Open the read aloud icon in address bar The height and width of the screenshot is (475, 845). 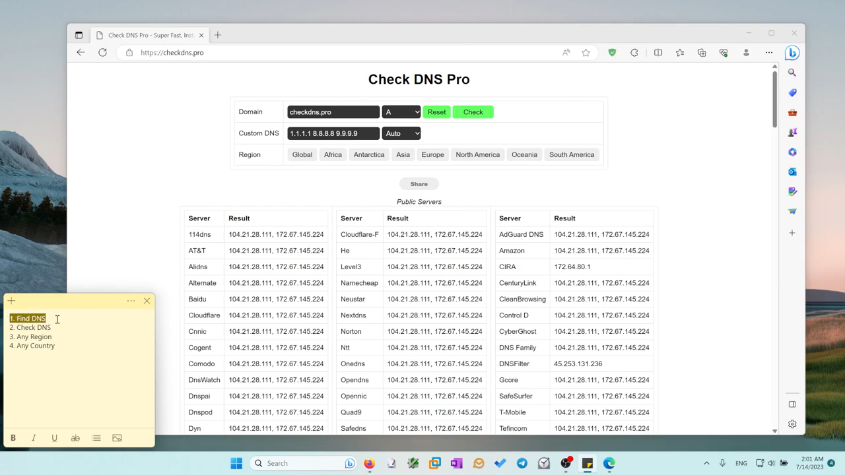tap(566, 52)
